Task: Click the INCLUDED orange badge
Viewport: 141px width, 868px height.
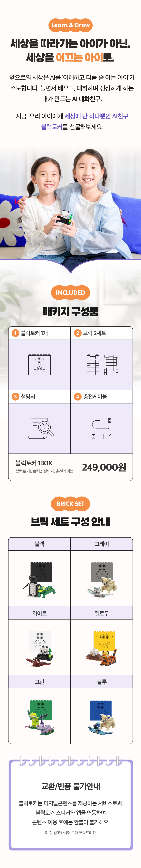Action: tap(70, 293)
